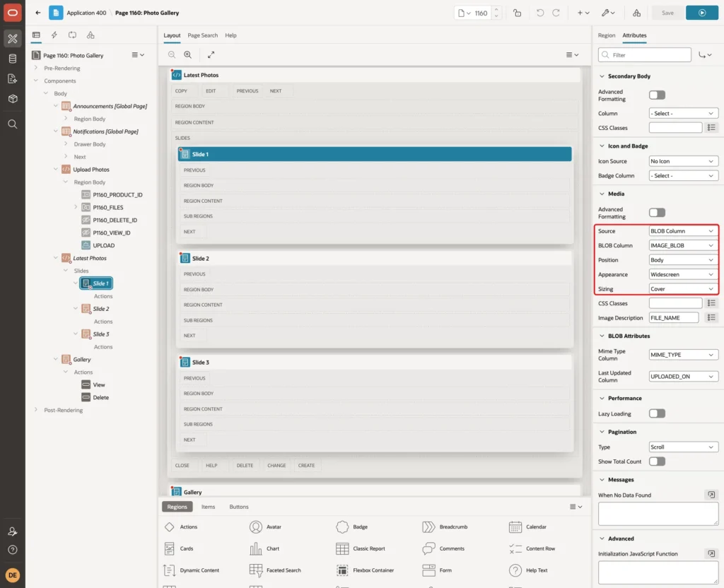Open the search magnifier in the sidebar

[13, 124]
